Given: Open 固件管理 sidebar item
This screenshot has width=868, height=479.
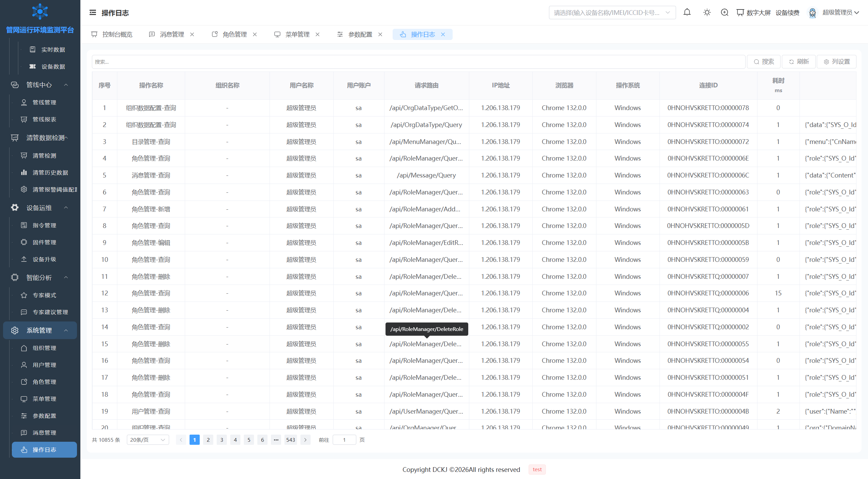Looking at the screenshot, I should click(x=44, y=242).
